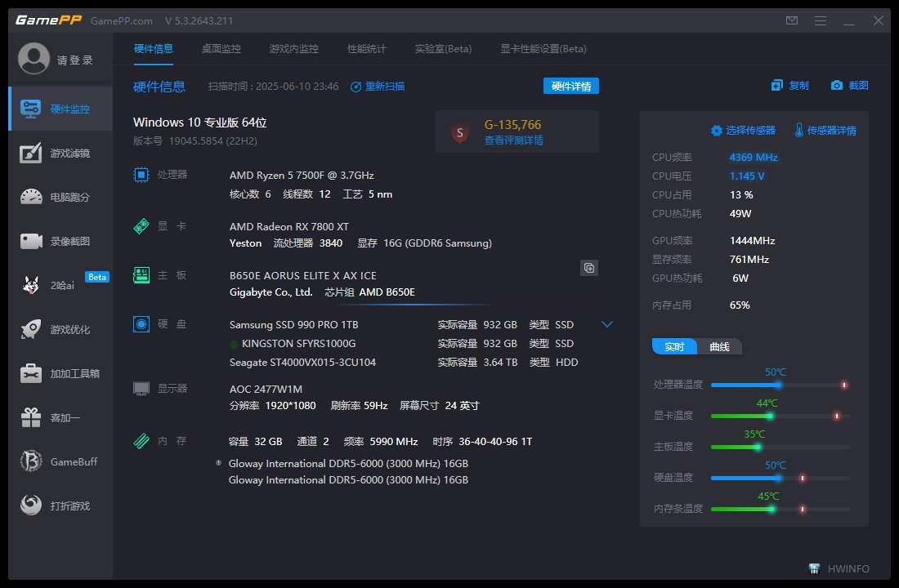Click the 主板温度 temperature bar
Viewport: 899px width, 588px height.
pyautogui.click(x=780, y=447)
